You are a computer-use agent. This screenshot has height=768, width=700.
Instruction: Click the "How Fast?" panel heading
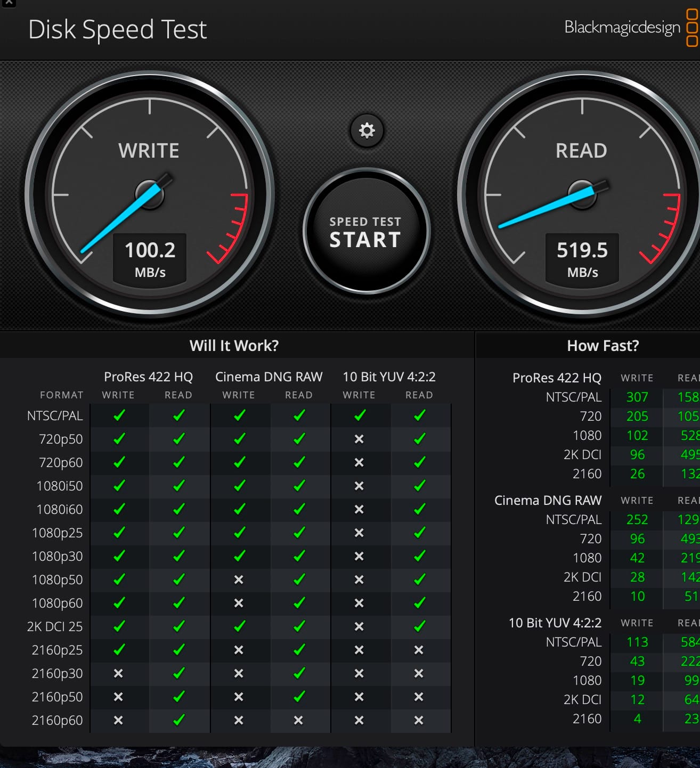[603, 346]
